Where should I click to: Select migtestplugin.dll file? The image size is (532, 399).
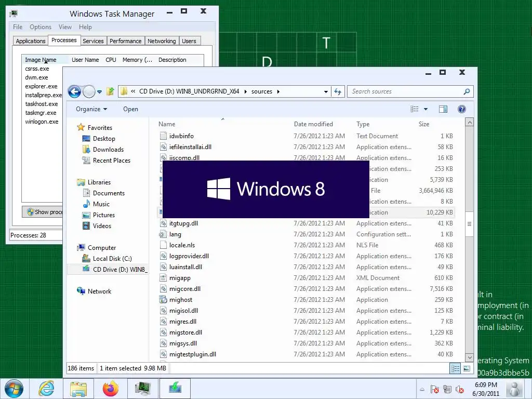[193, 354]
